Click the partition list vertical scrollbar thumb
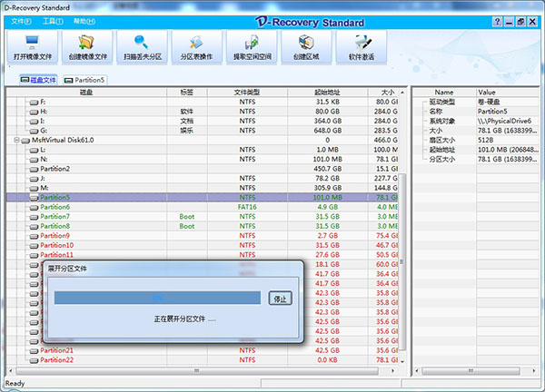This screenshot has height=392, width=545. tap(402, 262)
